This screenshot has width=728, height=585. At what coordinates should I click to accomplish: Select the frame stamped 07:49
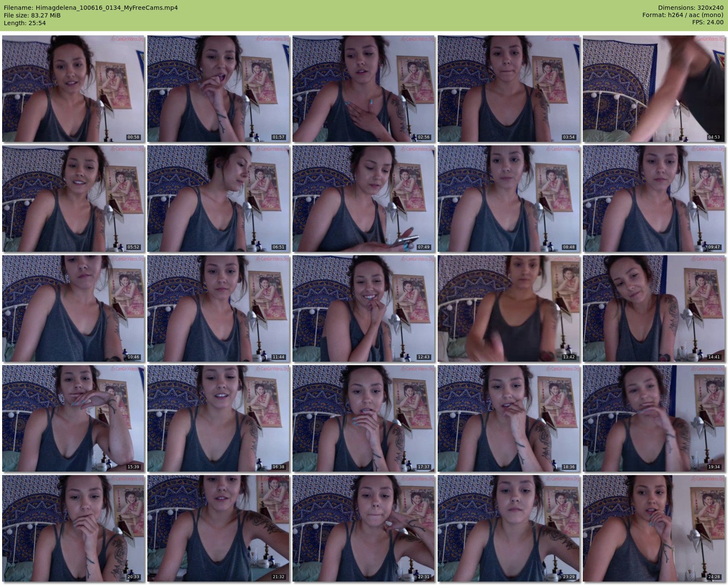click(x=364, y=199)
